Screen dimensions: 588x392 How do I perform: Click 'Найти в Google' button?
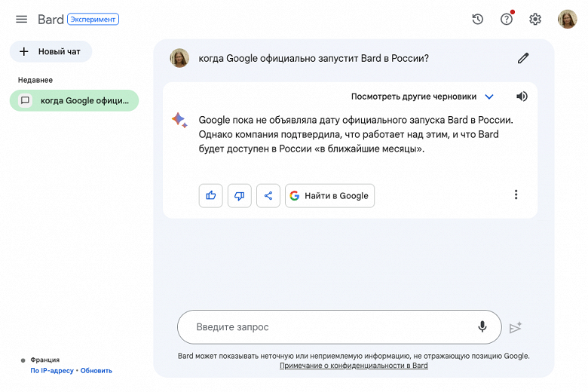pyautogui.click(x=329, y=195)
